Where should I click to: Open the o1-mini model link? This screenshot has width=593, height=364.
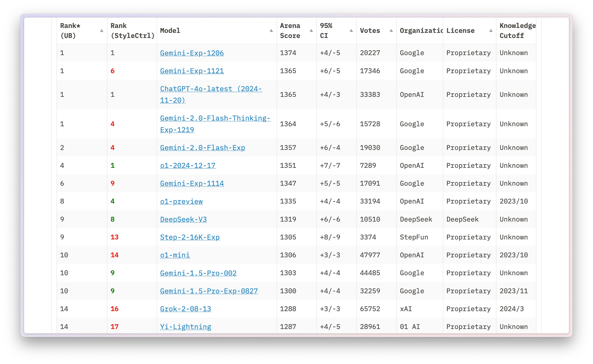[175, 255]
